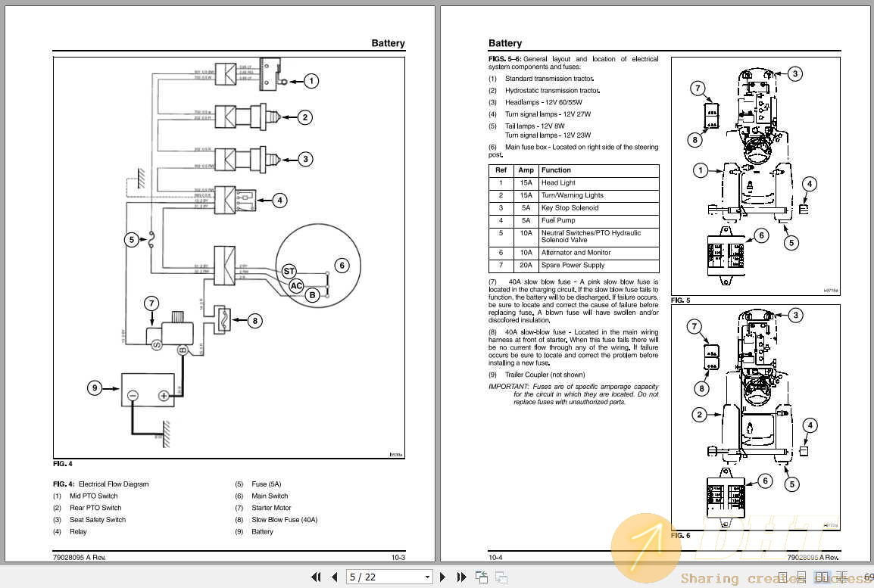
Task: Select the continuous page scrolling icon
Action: click(801, 577)
